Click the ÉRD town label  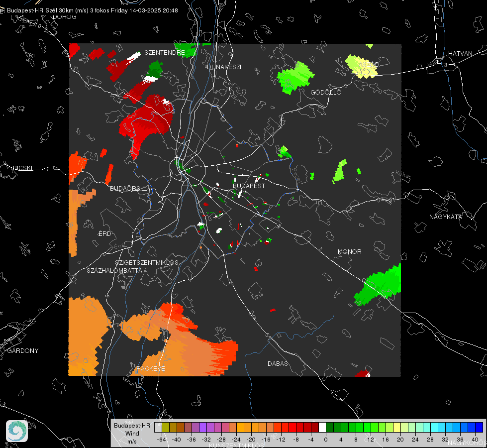[104, 234]
